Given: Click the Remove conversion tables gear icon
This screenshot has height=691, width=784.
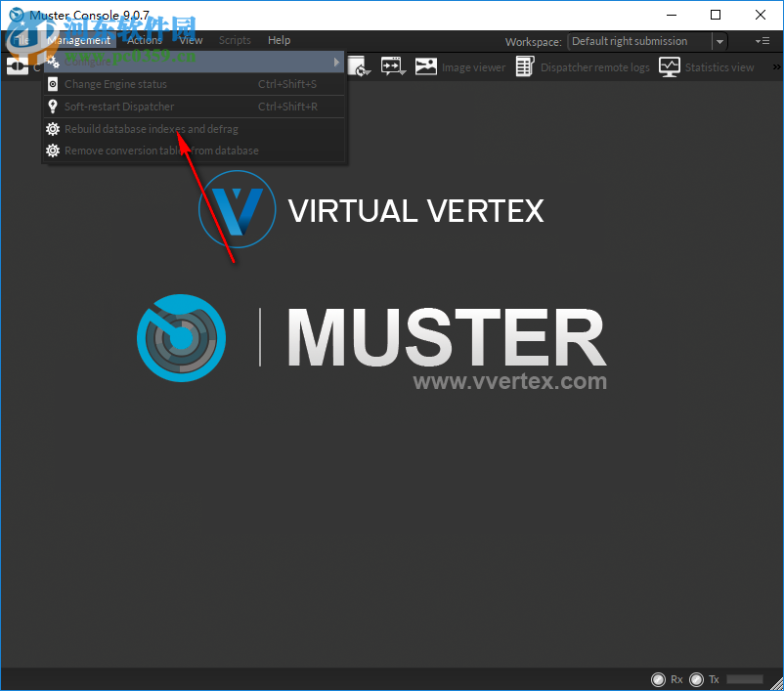Looking at the screenshot, I should pyautogui.click(x=53, y=151).
